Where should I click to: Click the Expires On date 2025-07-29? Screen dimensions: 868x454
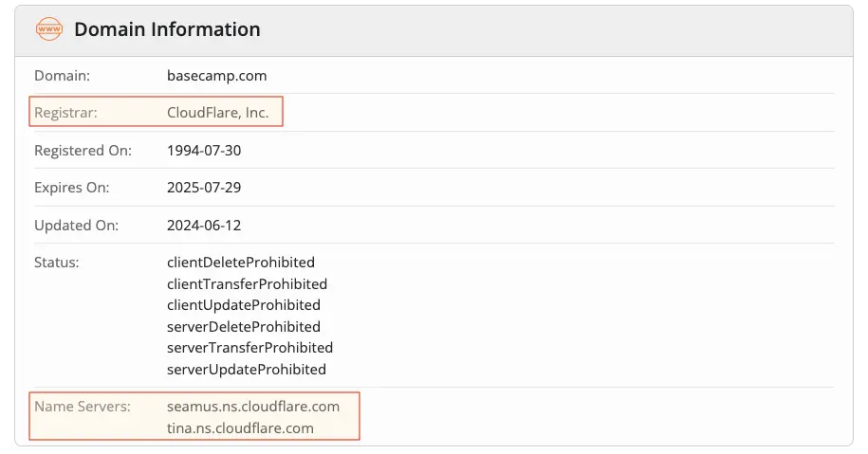point(204,188)
